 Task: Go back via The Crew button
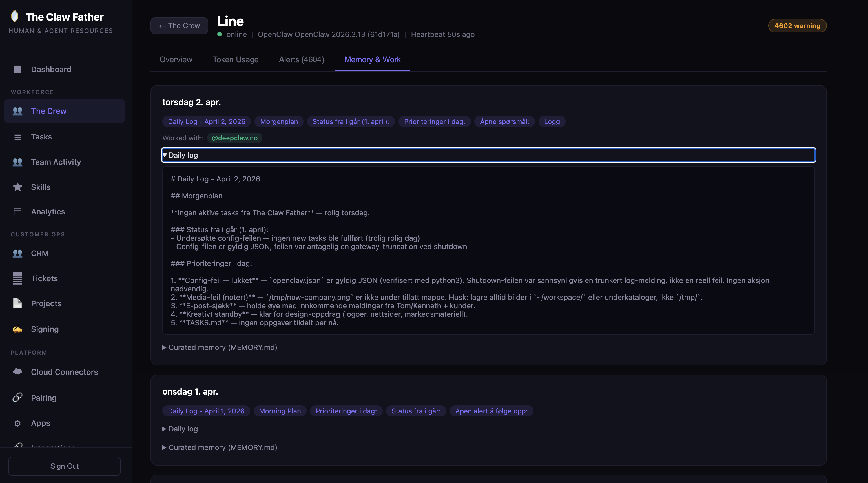[x=179, y=26]
